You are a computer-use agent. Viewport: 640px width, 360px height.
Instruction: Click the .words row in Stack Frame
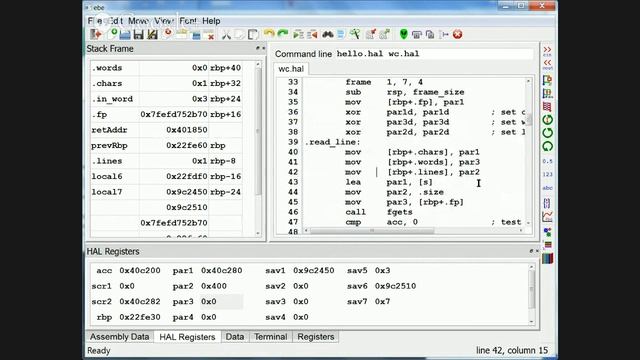click(x=167, y=68)
